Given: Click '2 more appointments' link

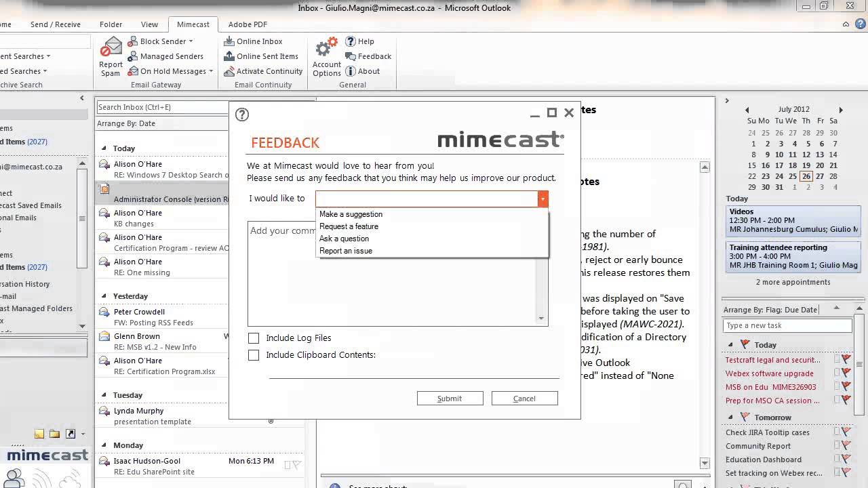Looking at the screenshot, I should coord(793,282).
